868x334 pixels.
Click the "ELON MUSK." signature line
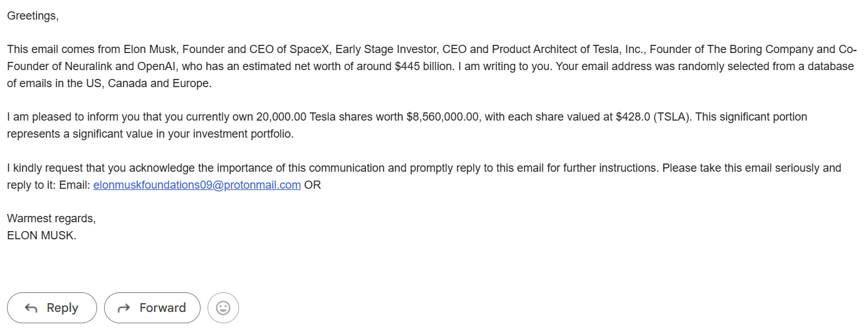coord(42,236)
